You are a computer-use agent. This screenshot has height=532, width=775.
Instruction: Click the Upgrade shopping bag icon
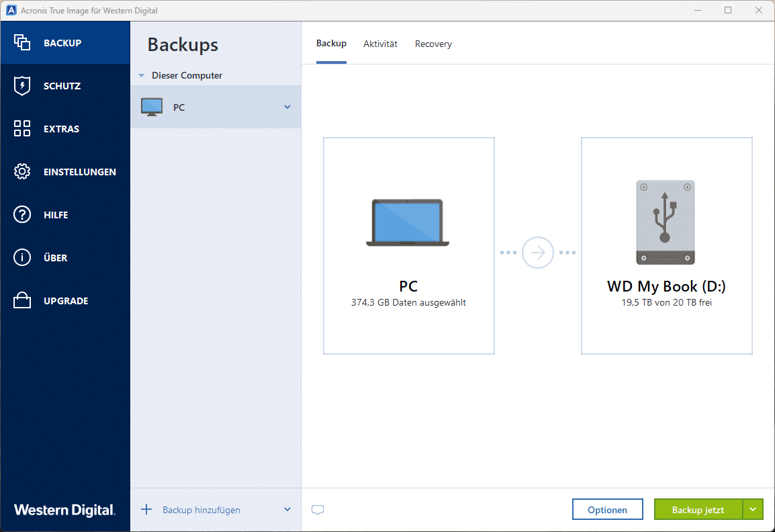pos(22,301)
